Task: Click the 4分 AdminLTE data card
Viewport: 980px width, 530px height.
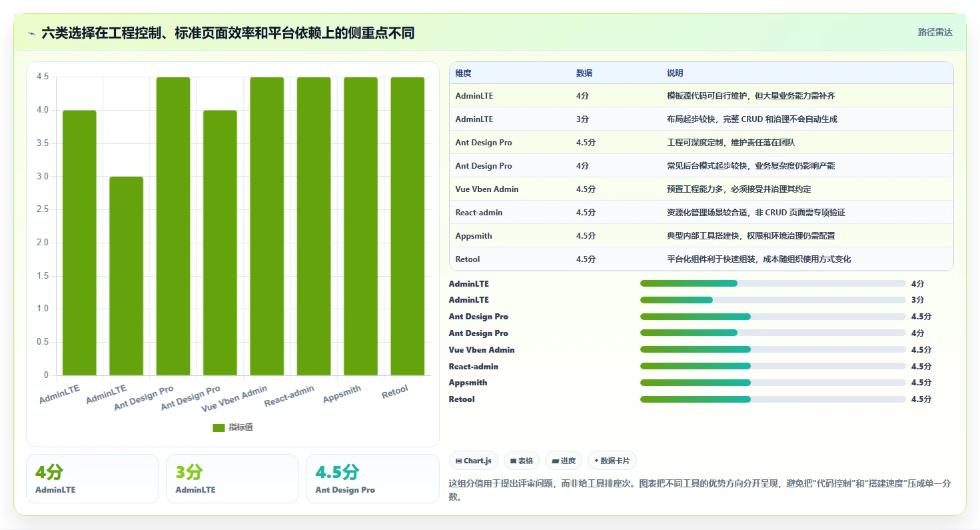Action: pos(93,479)
